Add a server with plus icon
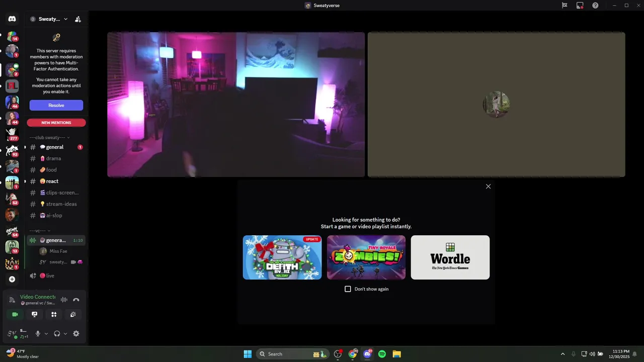This screenshot has width=644, height=362. pyautogui.click(x=12, y=279)
